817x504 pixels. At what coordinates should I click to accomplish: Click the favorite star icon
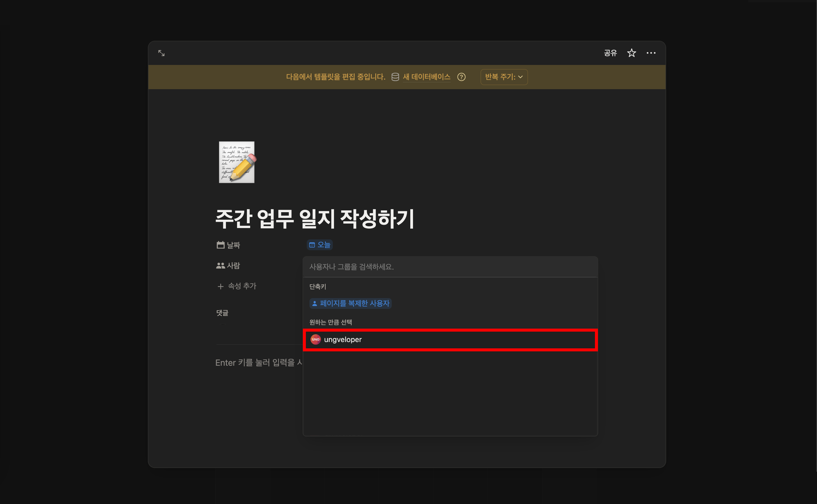631,53
